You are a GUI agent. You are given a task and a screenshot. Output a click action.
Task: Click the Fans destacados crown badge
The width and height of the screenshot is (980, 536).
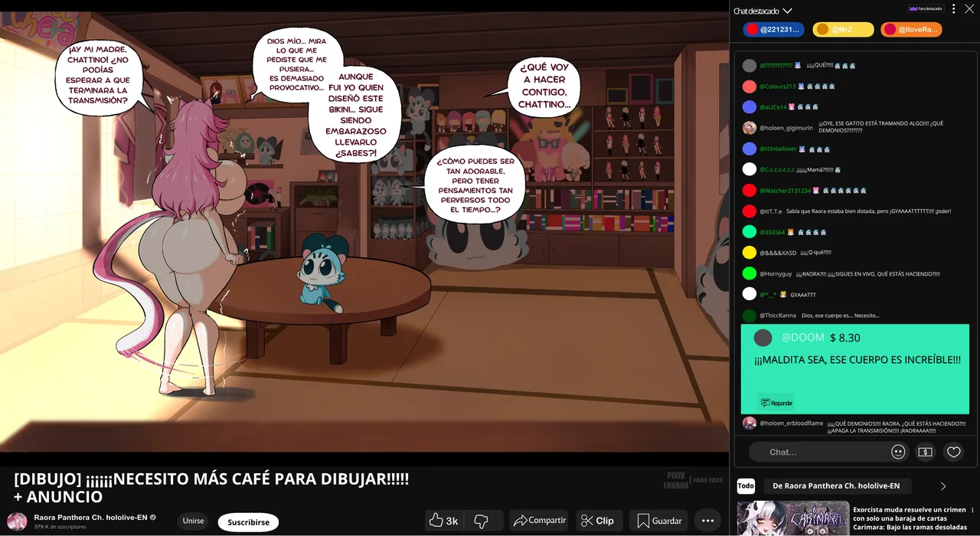point(925,8)
